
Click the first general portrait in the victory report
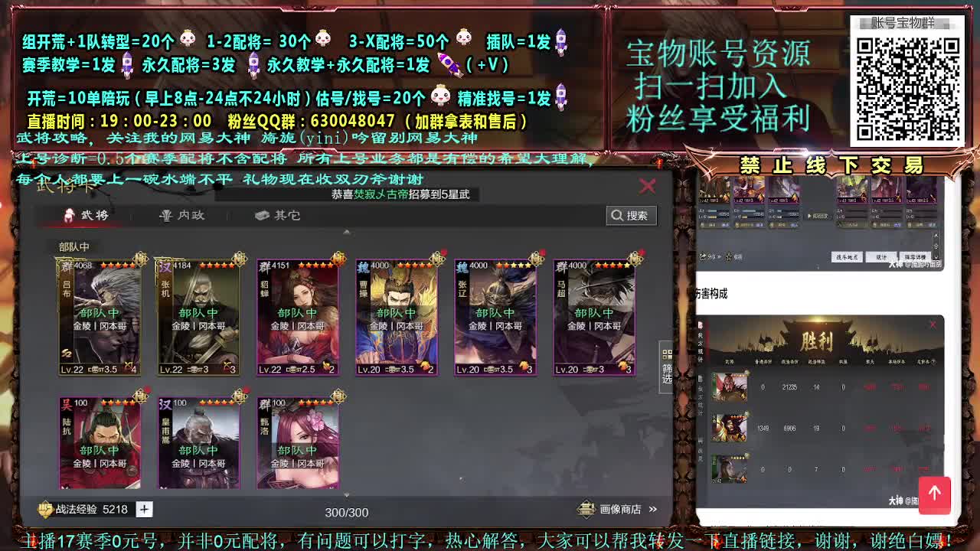tap(729, 388)
